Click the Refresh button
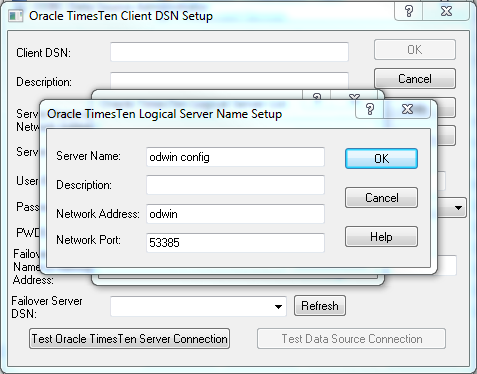477x374 pixels. click(x=320, y=306)
